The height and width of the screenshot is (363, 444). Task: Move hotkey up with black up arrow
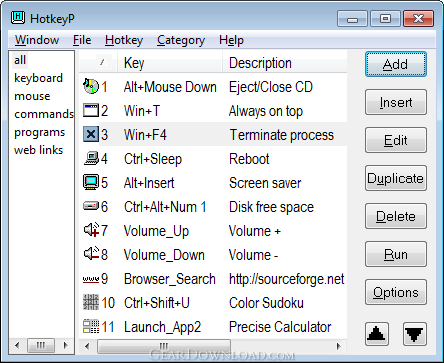pos(377,334)
